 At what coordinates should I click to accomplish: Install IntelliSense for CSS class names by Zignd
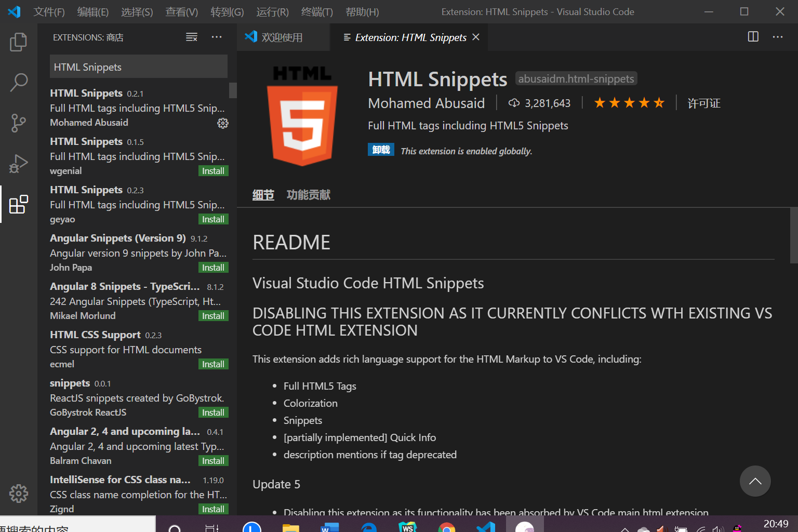click(x=214, y=509)
